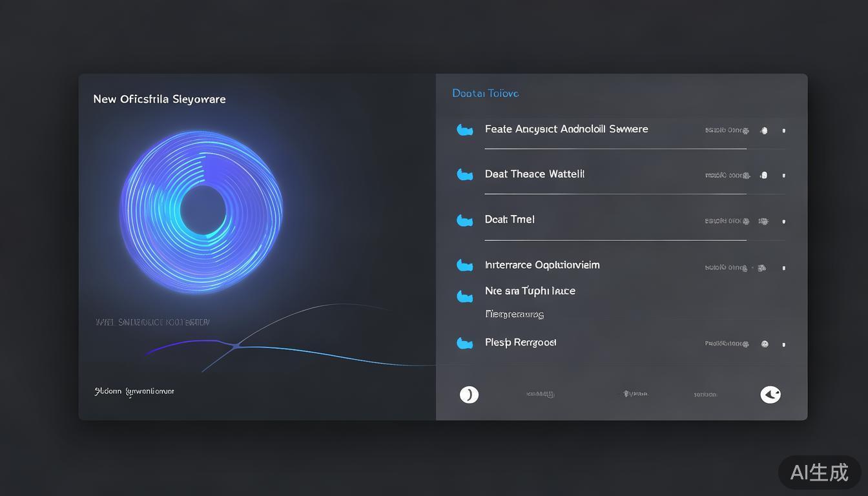Expand options at far right of Interrarce Oqpltuionvieim row
868x496 pixels.
pos(784,267)
